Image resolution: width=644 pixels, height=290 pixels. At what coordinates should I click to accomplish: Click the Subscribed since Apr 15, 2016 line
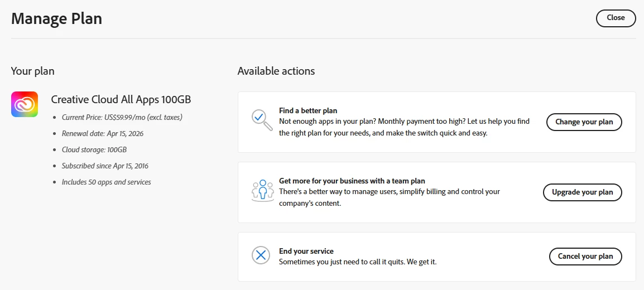pyautogui.click(x=105, y=166)
